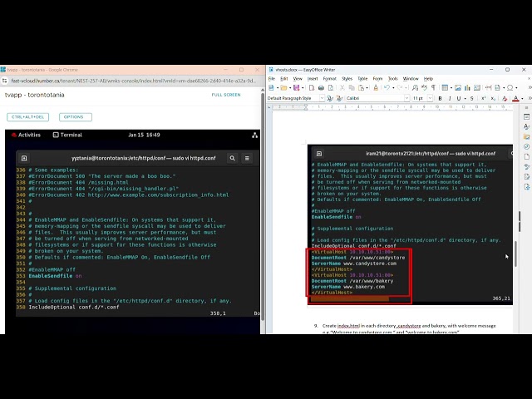532x399 pixels.
Task: Open the Terminal app menu in top bar
Action: pos(67,135)
